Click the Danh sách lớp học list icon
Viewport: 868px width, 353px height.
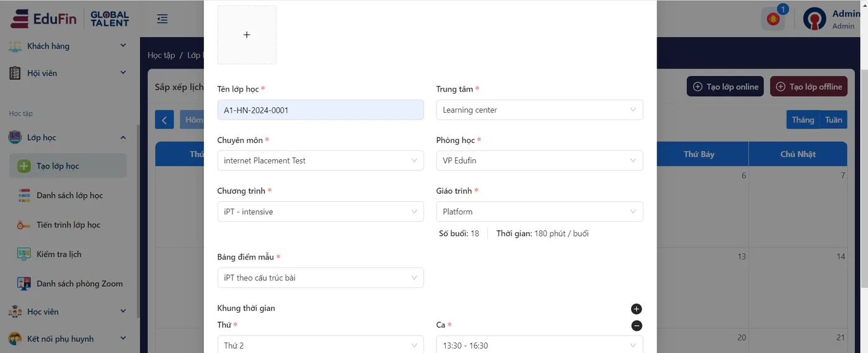tap(24, 196)
